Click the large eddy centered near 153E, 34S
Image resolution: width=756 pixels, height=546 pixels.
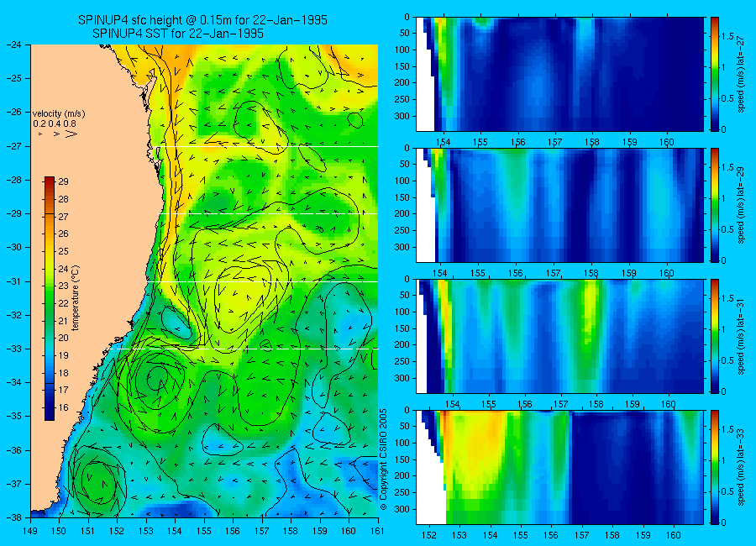click(155, 381)
